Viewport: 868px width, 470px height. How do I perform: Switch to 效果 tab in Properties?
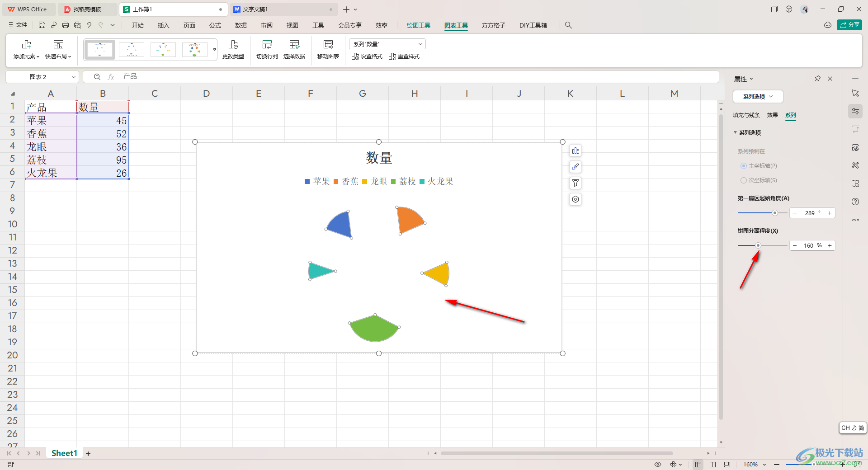(x=773, y=115)
